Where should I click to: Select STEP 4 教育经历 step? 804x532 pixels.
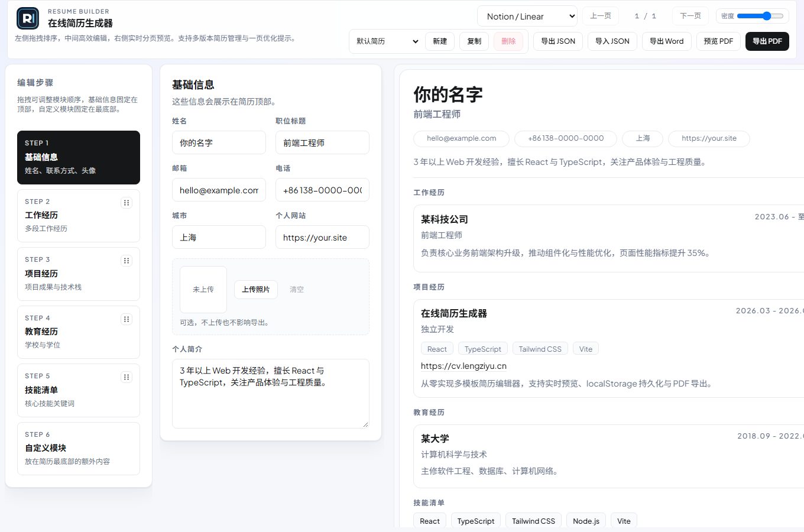(x=79, y=332)
